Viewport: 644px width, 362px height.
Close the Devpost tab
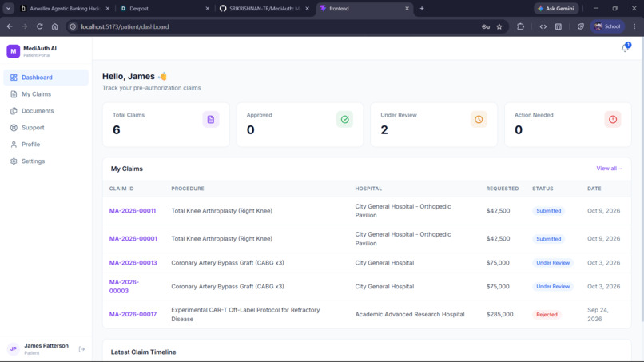tap(208, 8)
